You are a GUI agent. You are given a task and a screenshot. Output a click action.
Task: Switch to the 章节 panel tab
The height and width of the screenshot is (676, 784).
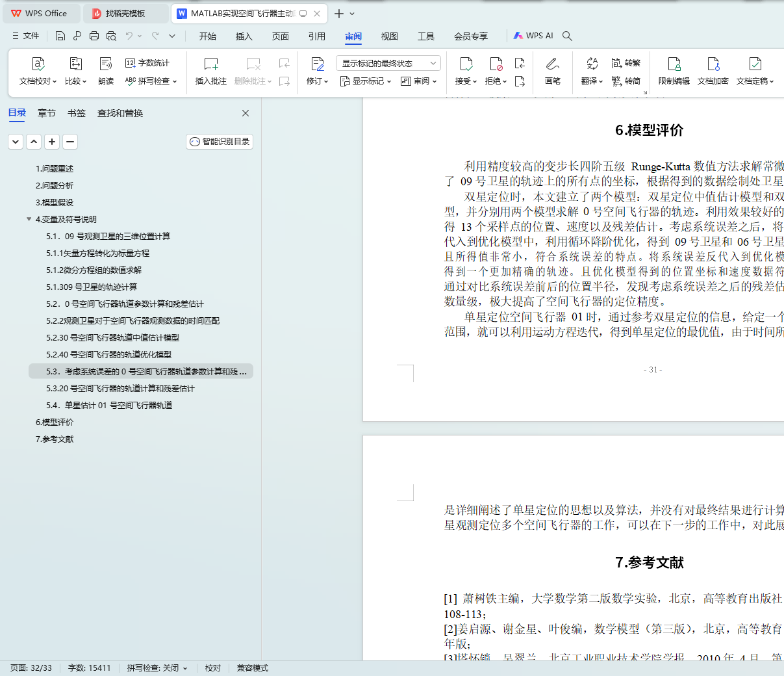(x=47, y=113)
